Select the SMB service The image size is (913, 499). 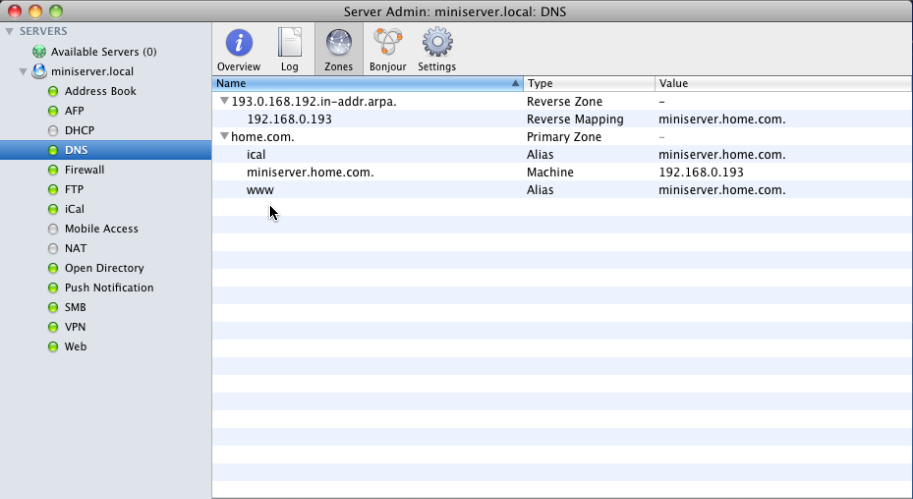point(75,307)
